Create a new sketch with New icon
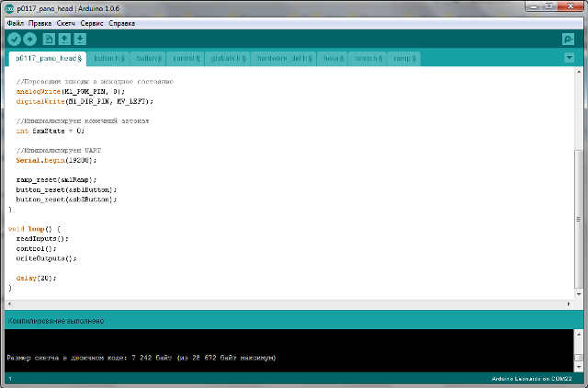The width and height of the screenshot is (588, 388). click(x=50, y=39)
